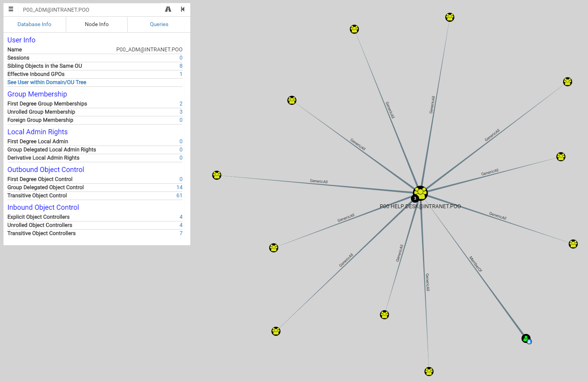Image resolution: width=588 pixels, height=381 pixels.
Task: Click the back arrow icon in search bar
Action: point(183,9)
